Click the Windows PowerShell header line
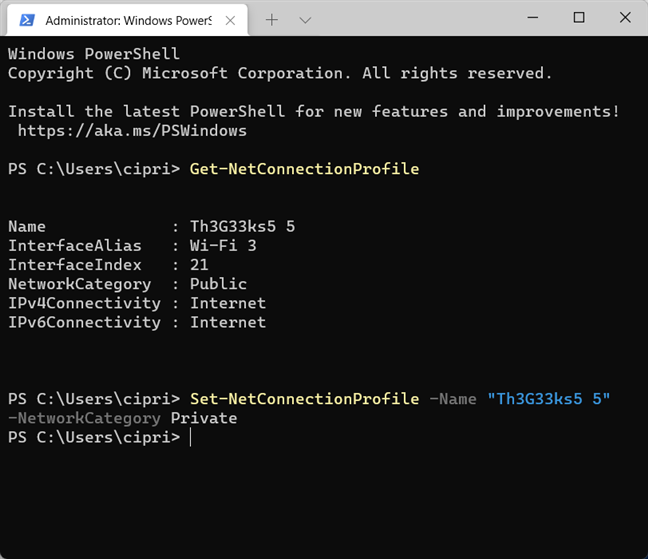 [94, 54]
